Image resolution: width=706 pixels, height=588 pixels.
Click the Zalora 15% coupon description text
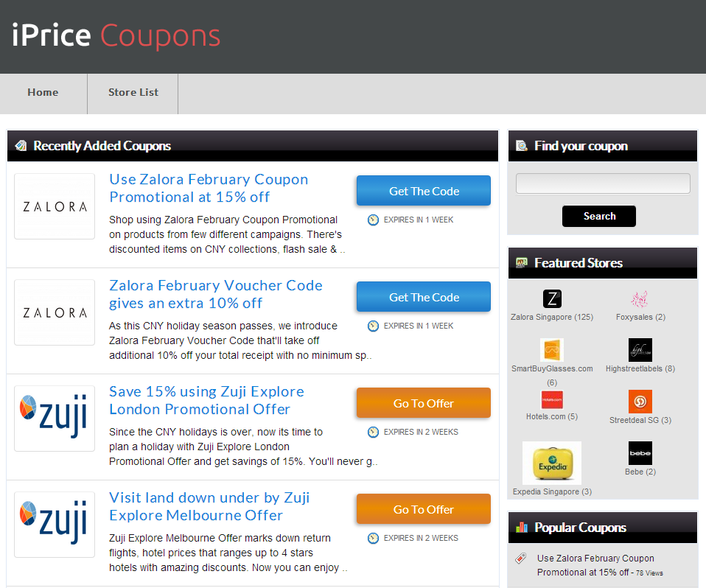coord(227,234)
